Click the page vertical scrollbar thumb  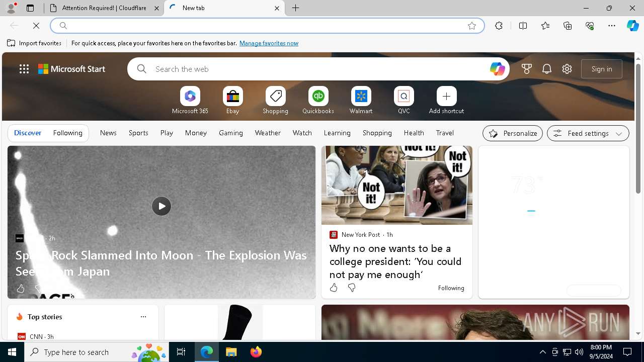[x=638, y=128]
